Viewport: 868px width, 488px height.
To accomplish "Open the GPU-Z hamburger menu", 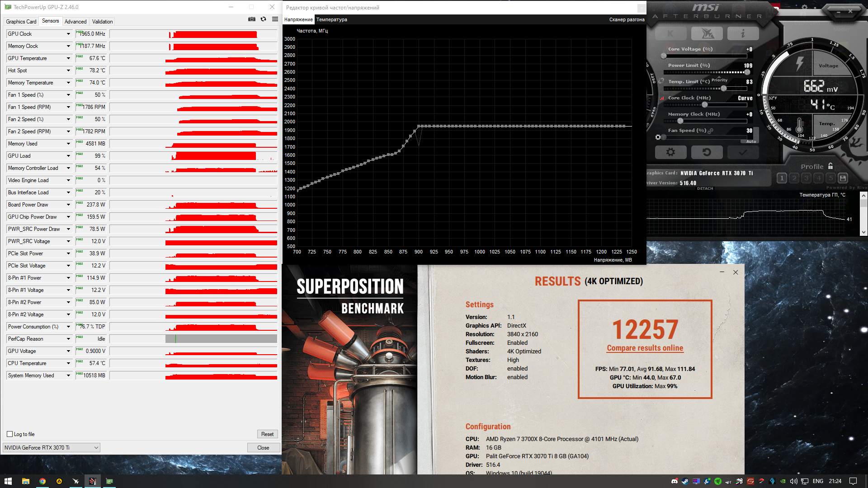I will [275, 19].
